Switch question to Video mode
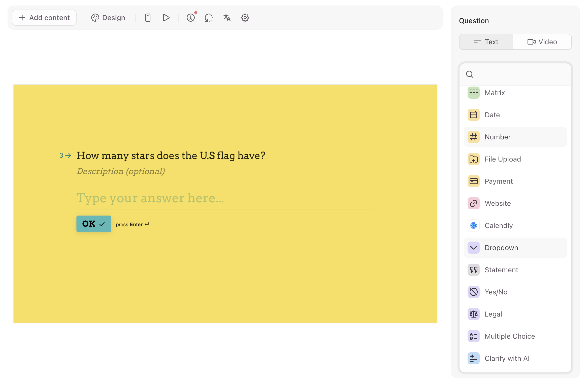The image size is (588, 386). click(542, 42)
